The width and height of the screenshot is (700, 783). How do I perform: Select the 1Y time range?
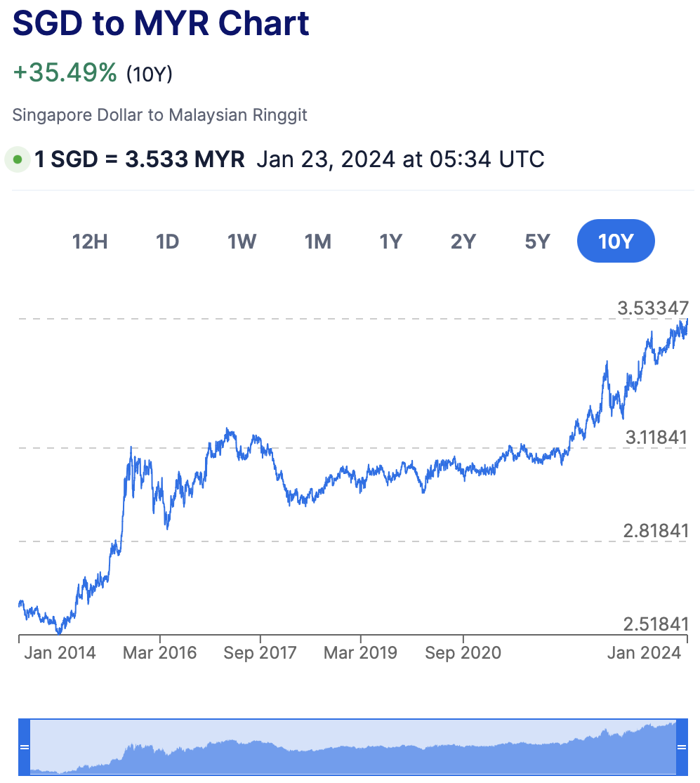tap(390, 242)
